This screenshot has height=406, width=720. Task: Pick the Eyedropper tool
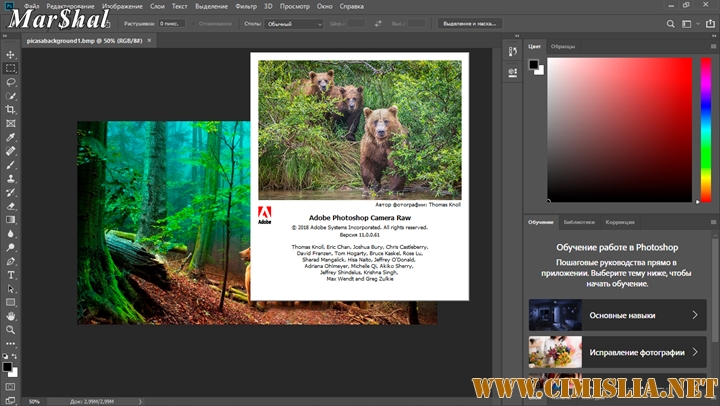point(11,137)
